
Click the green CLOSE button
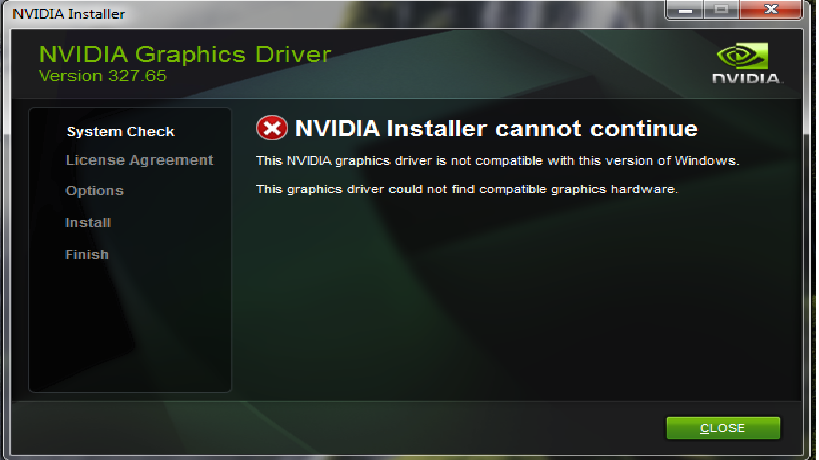723,428
